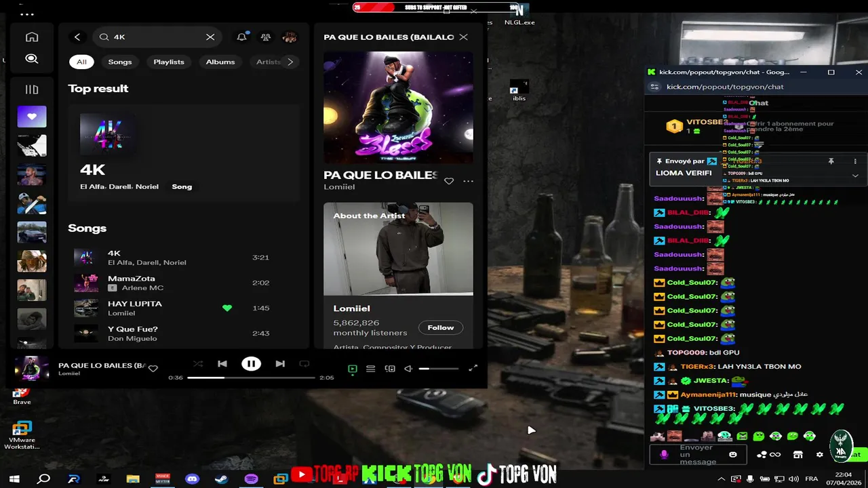Open the About the Artist photo card

(398, 249)
